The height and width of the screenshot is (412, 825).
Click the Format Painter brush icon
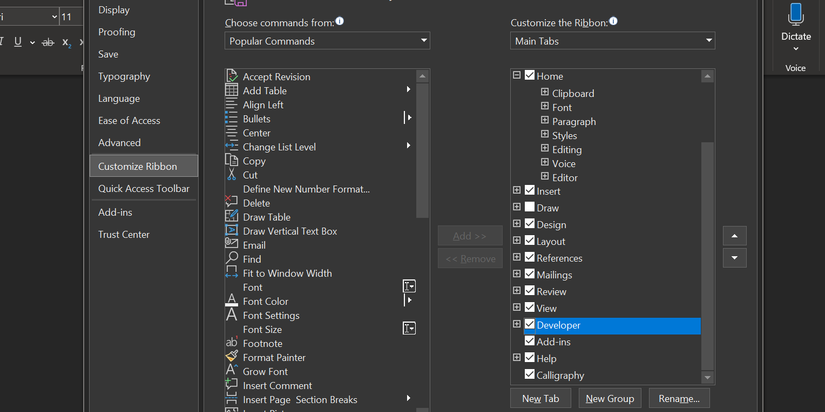tap(232, 357)
